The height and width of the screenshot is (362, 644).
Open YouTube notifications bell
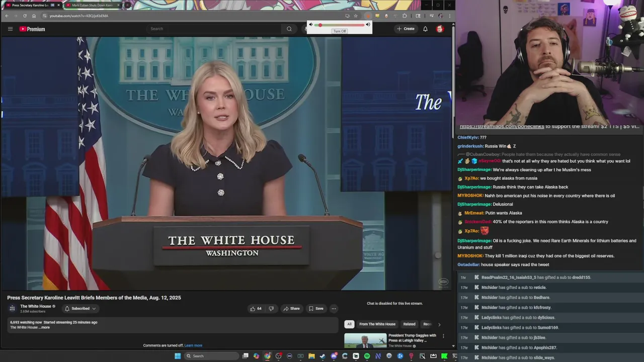(x=425, y=29)
